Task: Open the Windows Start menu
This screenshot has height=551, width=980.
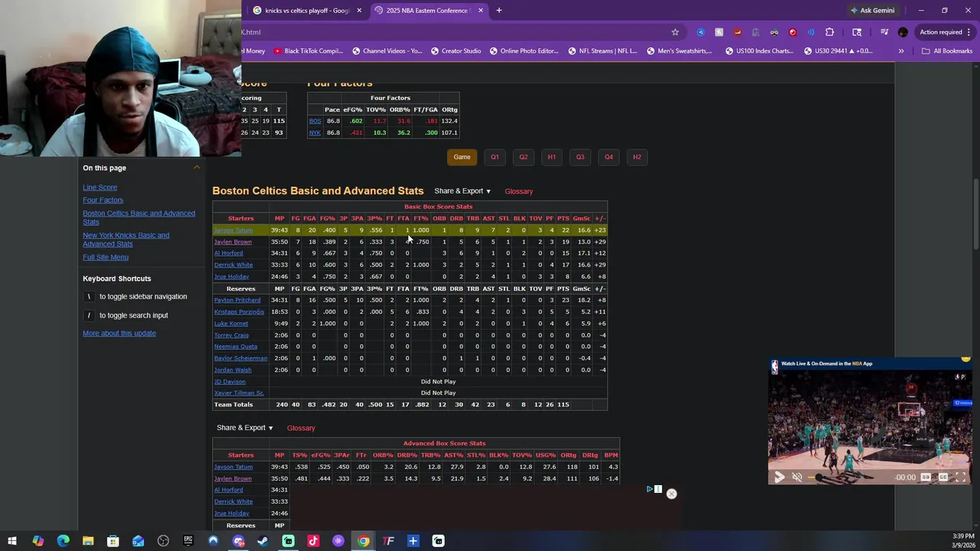Action: click(12, 541)
